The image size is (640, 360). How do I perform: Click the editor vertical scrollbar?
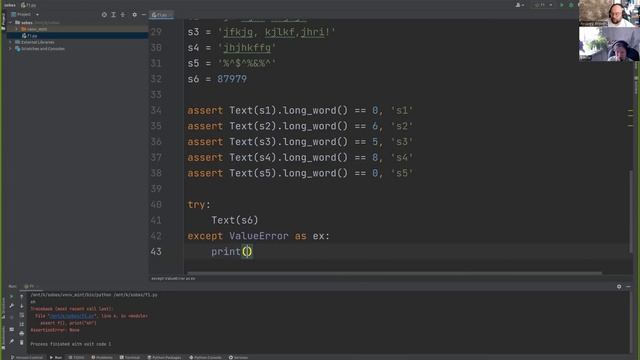coord(631,213)
